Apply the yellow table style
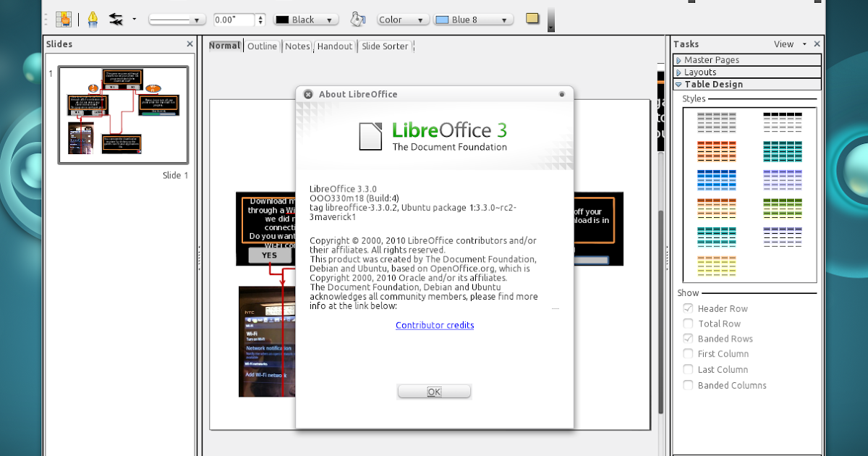868x456 pixels. pyautogui.click(x=717, y=266)
